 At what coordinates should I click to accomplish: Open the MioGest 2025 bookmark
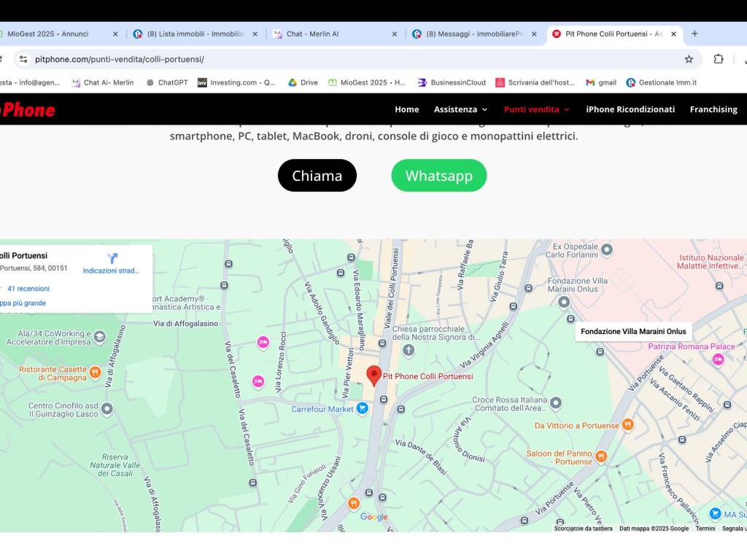[367, 82]
